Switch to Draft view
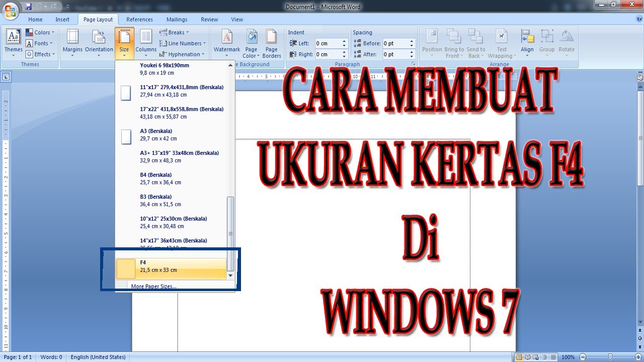644x362 pixels. pyautogui.click(x=554, y=357)
